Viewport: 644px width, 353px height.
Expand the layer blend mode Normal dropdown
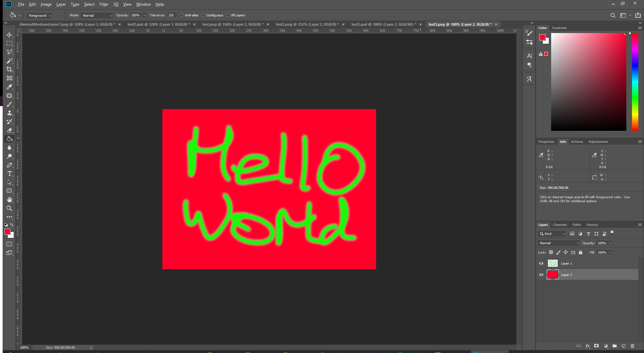(558, 243)
